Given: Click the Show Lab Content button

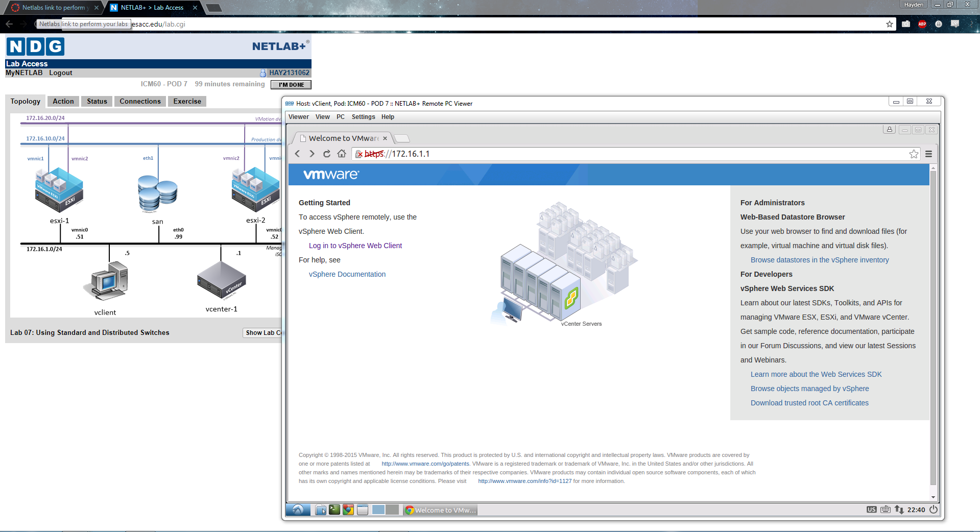Looking at the screenshot, I should click(262, 332).
